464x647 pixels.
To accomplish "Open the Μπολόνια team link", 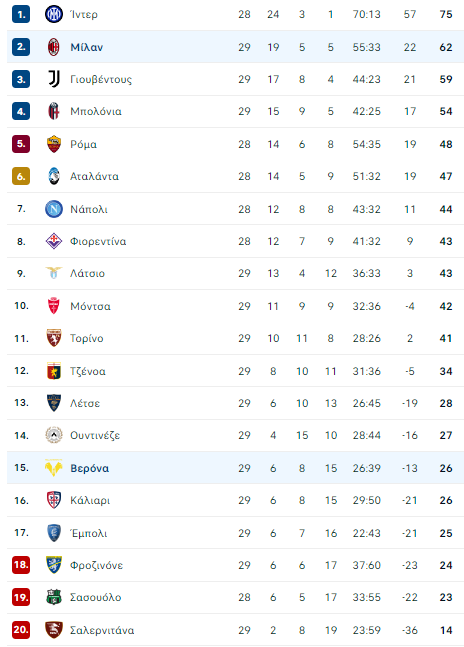I will 96,111.
